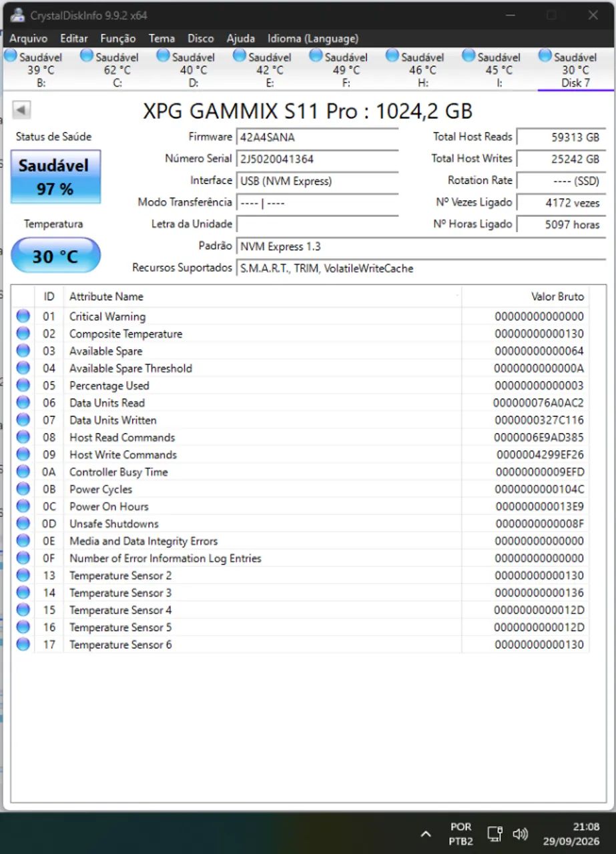The image size is (616, 854).
Task: Select the Media and Data Integrity Errors row
Action: click(300, 541)
